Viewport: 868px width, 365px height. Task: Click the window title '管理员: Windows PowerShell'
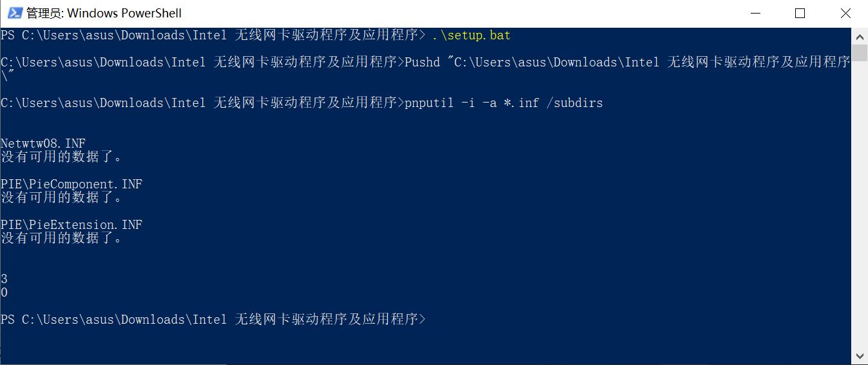point(104,13)
